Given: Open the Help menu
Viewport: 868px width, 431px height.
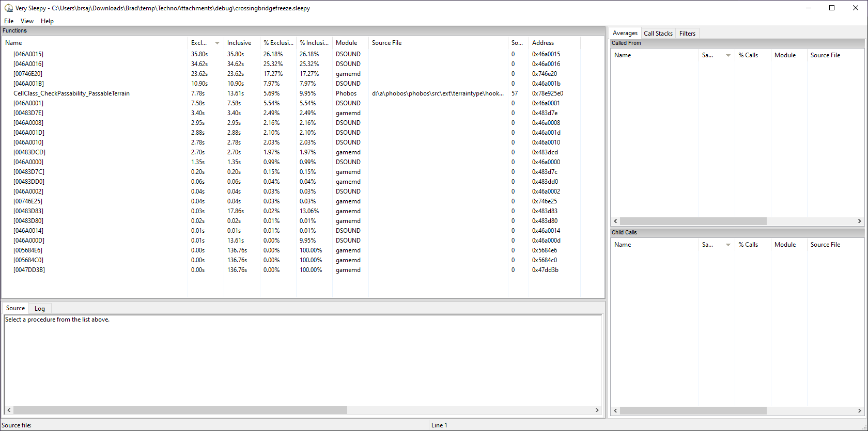Looking at the screenshot, I should click(47, 21).
